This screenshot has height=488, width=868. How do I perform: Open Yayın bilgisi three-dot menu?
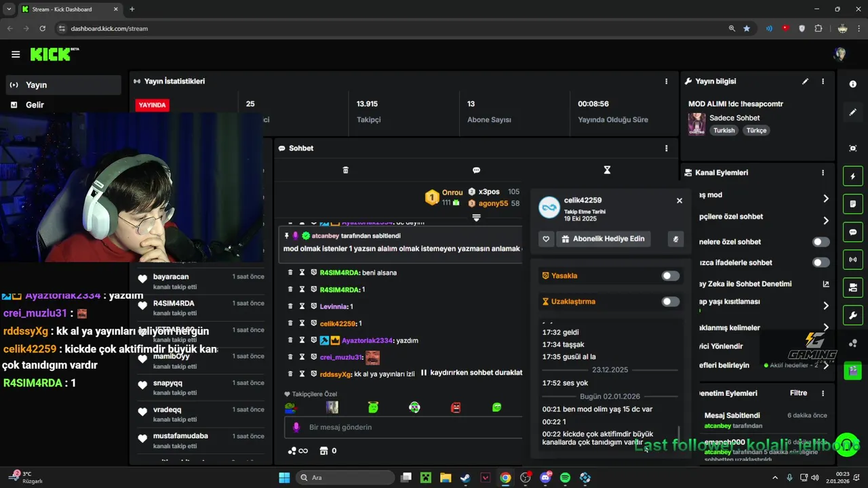pos(823,81)
